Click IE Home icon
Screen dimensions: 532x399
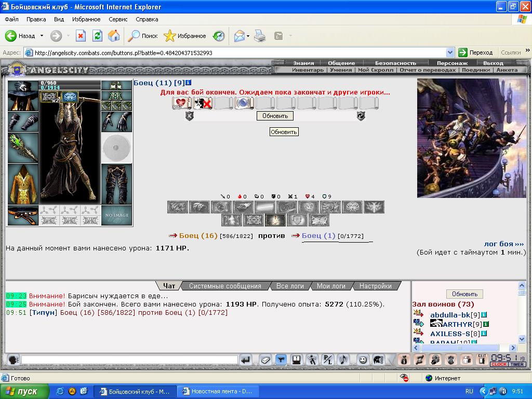point(114,36)
